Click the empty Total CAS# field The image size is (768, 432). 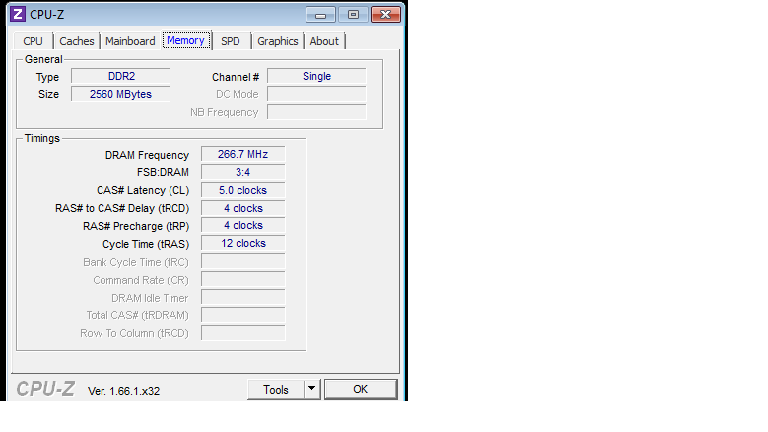click(243, 315)
